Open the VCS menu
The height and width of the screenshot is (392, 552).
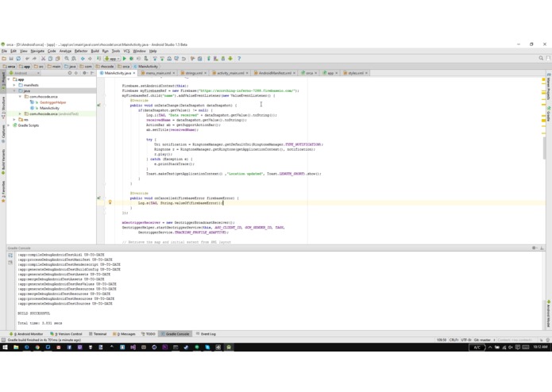click(x=126, y=51)
